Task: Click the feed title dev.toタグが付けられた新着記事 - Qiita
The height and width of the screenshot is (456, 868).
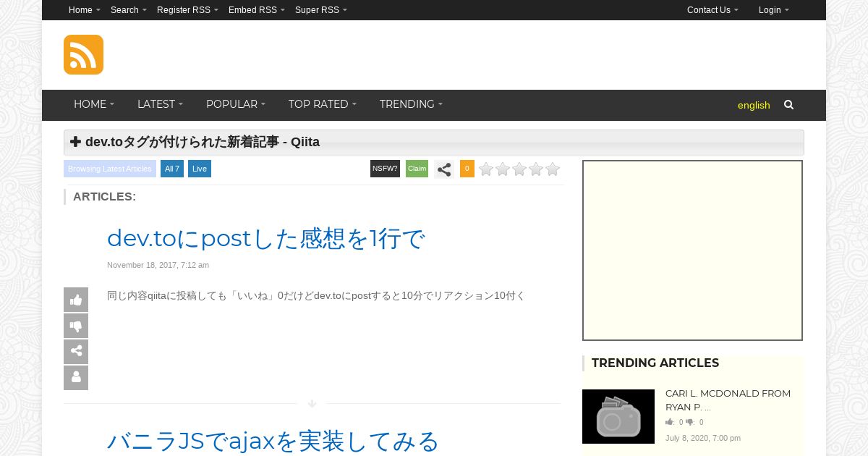Action: click(x=203, y=142)
